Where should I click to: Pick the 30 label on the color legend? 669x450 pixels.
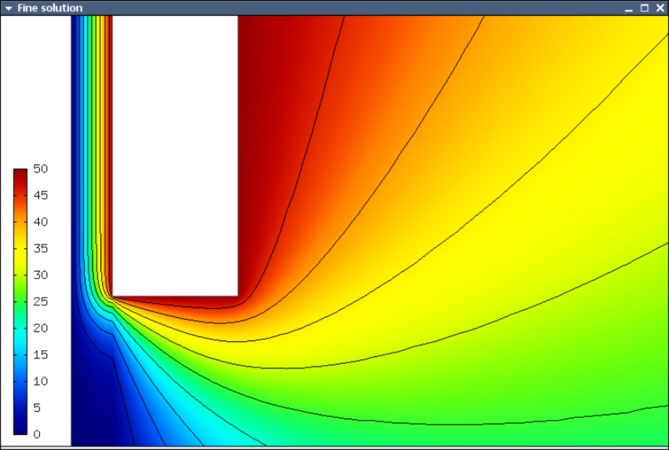[39, 275]
